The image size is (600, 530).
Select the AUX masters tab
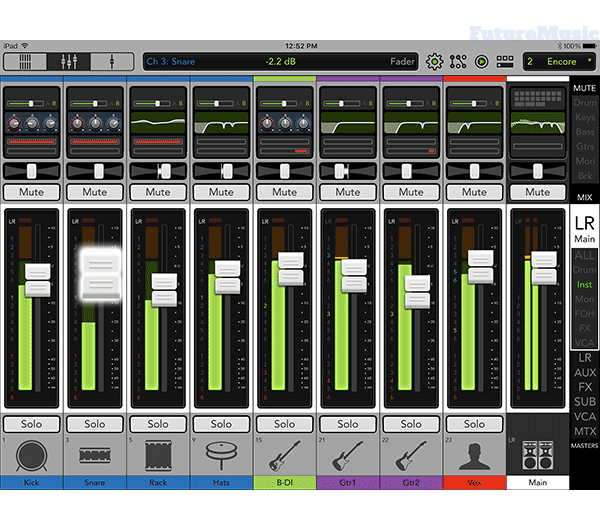coord(585,372)
